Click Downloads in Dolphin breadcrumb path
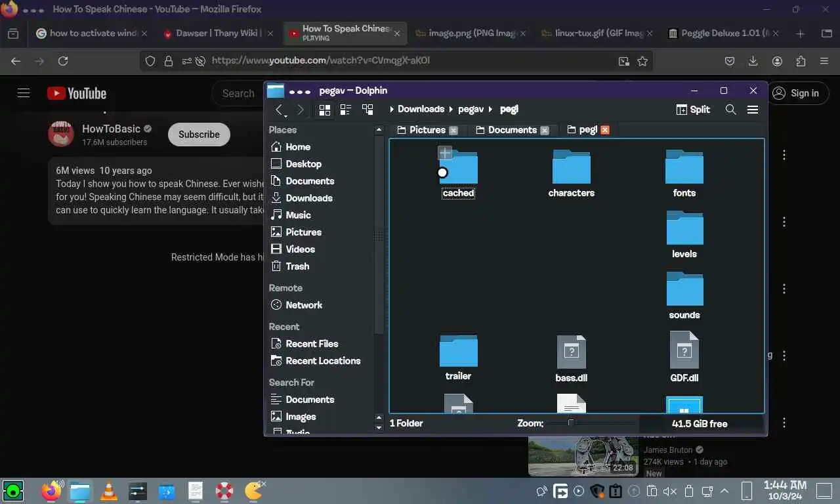The width and height of the screenshot is (840, 504). pos(421,109)
